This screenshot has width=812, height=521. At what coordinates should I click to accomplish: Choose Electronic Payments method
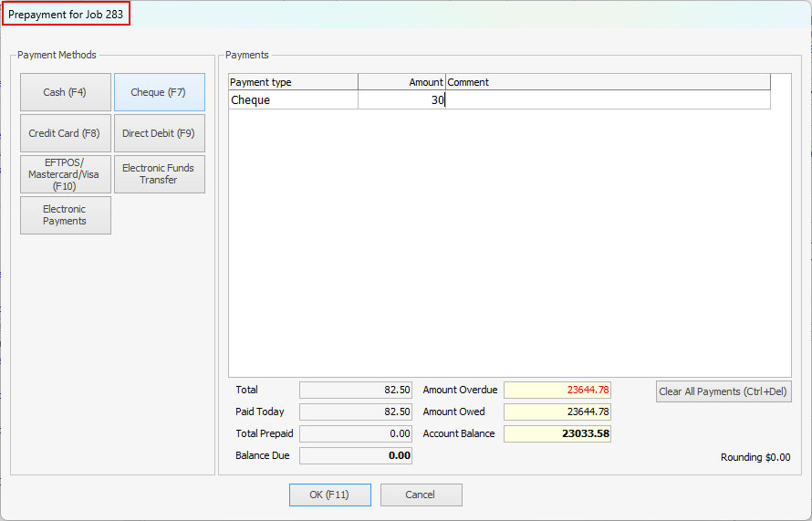point(66,215)
